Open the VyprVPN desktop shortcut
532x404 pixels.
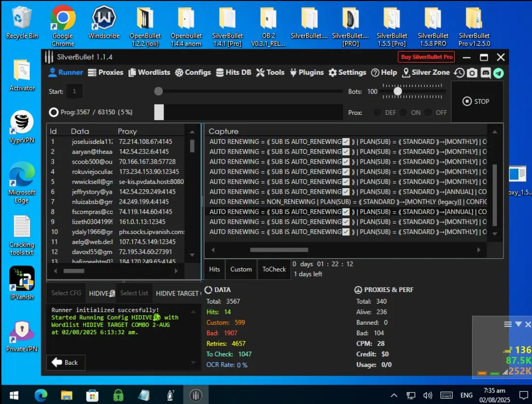coord(22,127)
